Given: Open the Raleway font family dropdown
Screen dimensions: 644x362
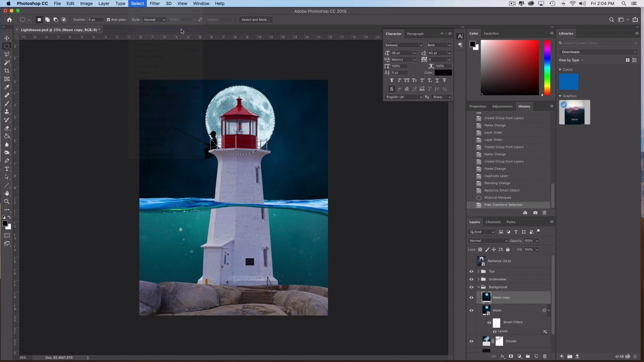Looking at the screenshot, I should click(404, 45).
